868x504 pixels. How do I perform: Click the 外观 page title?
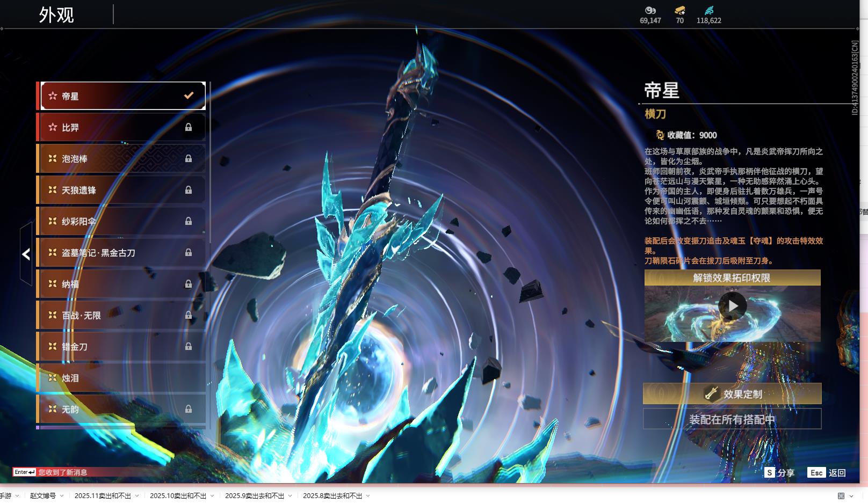56,14
